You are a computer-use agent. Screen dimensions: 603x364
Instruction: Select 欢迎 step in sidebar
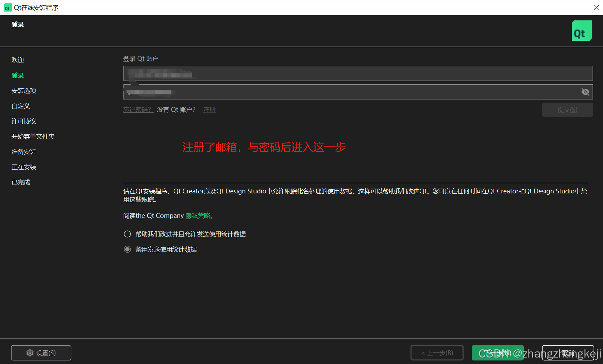(x=18, y=60)
